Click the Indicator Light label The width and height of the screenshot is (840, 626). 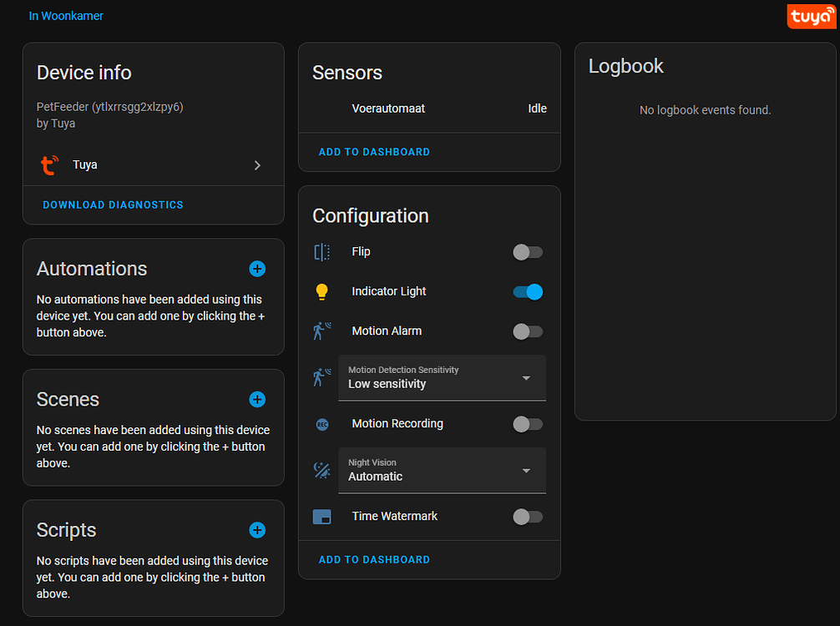click(x=389, y=291)
